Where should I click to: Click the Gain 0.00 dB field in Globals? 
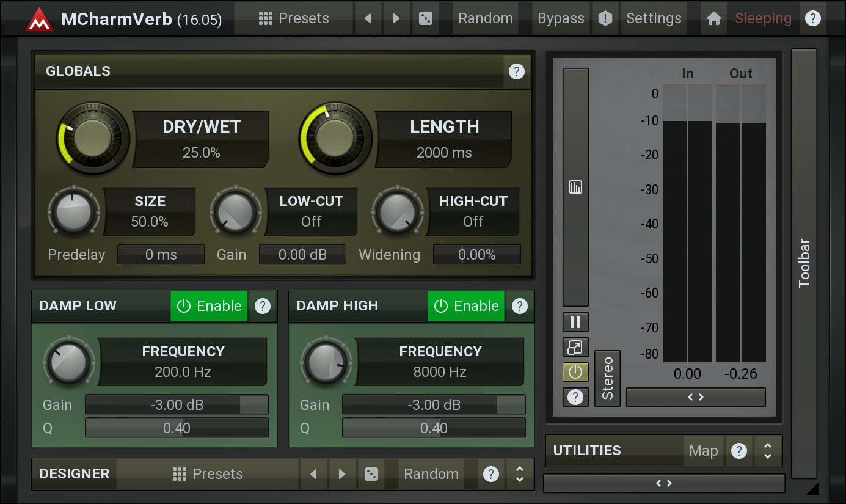pos(303,255)
